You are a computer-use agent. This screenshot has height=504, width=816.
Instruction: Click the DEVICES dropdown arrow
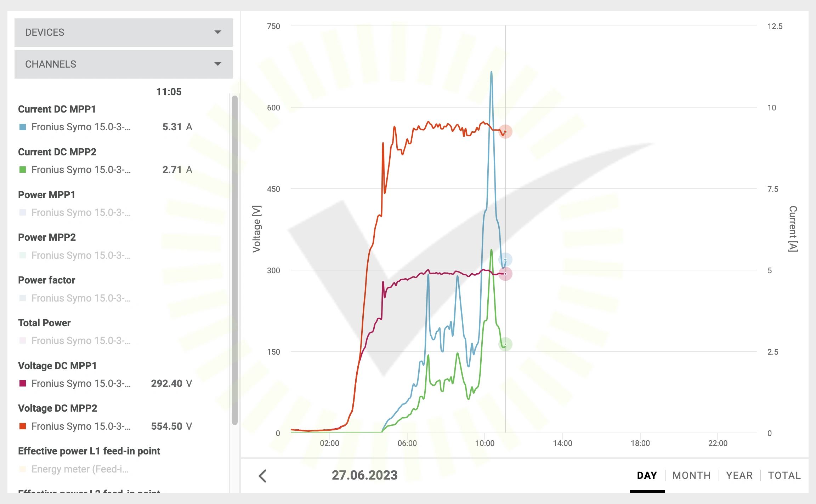tap(218, 32)
